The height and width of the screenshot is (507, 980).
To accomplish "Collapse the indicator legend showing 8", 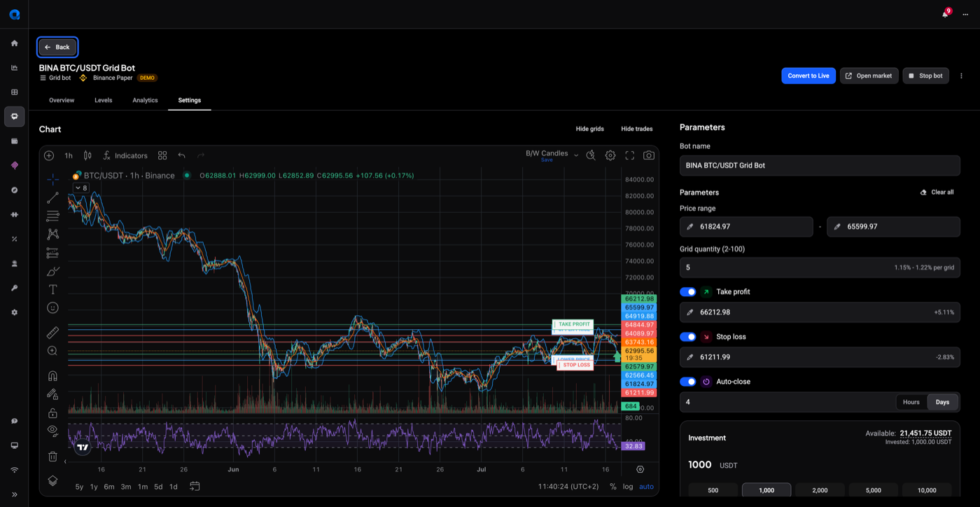I will 81,188.
